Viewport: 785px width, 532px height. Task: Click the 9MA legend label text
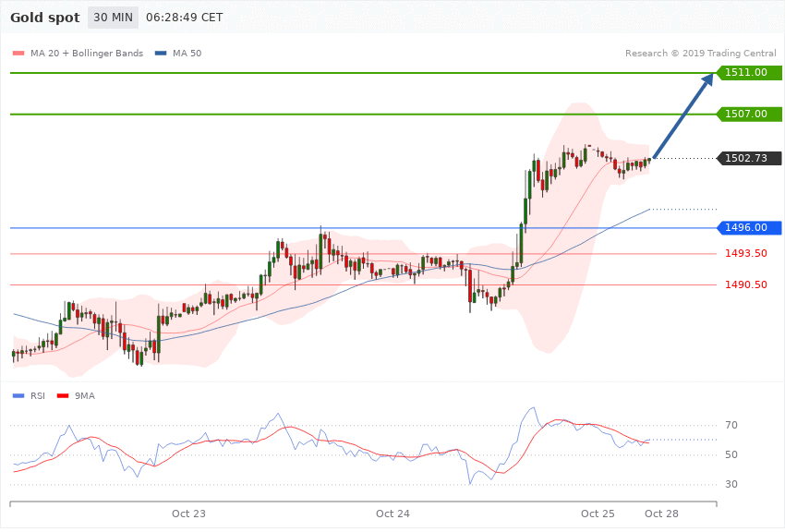(x=85, y=396)
